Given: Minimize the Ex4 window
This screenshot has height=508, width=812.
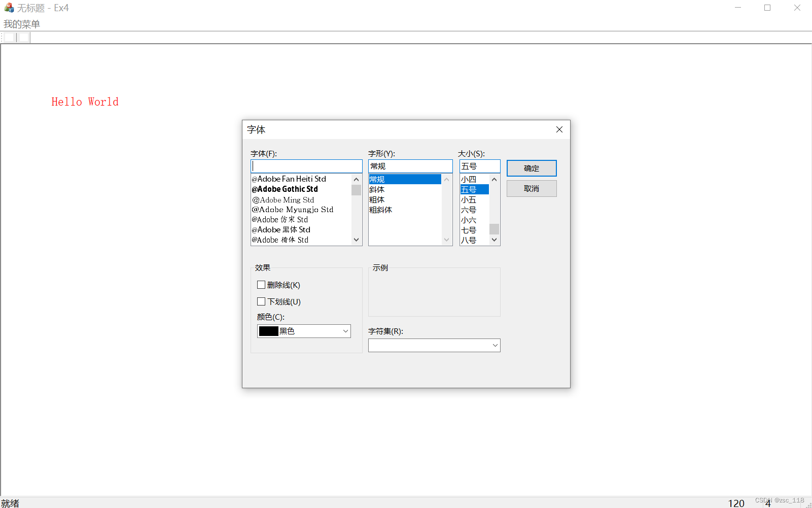Looking at the screenshot, I should [x=738, y=8].
